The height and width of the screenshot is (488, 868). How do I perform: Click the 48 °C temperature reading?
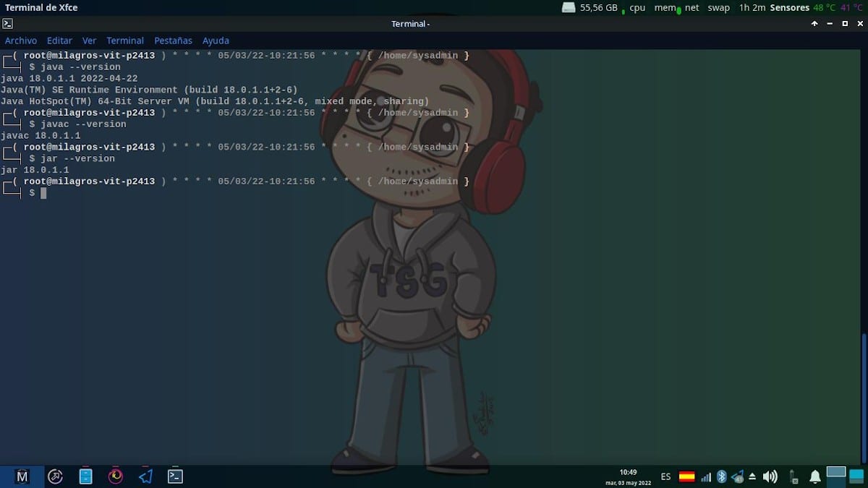[x=824, y=8]
